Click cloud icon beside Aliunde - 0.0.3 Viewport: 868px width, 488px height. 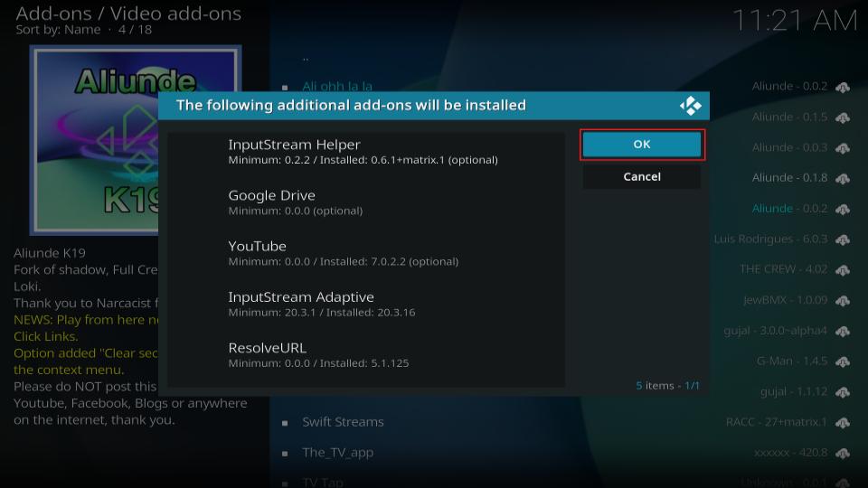[x=843, y=147]
